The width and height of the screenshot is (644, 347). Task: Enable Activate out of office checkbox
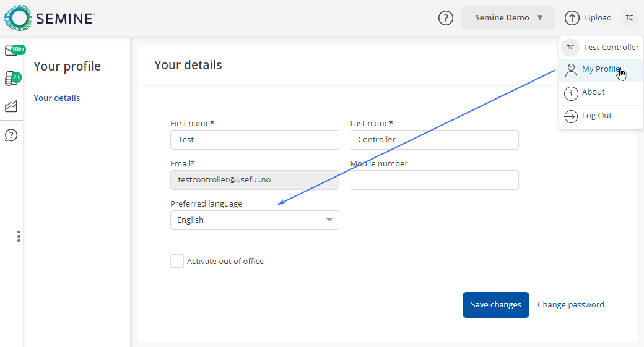(x=177, y=261)
